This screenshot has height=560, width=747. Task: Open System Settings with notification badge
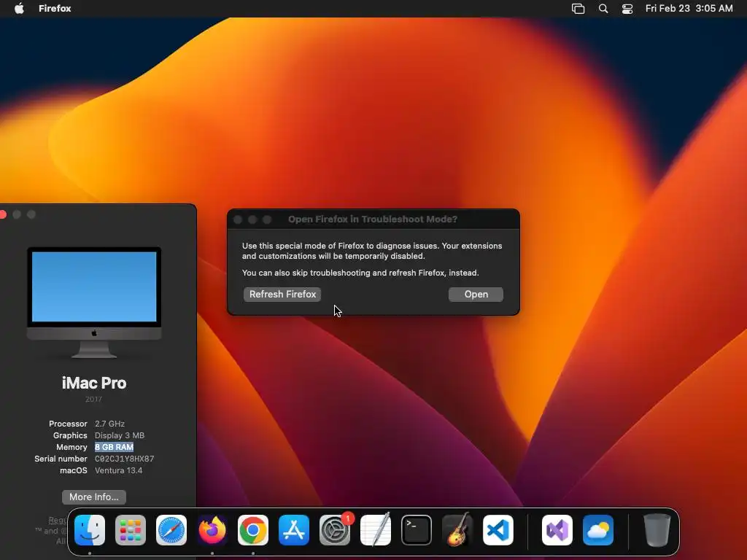click(x=335, y=530)
